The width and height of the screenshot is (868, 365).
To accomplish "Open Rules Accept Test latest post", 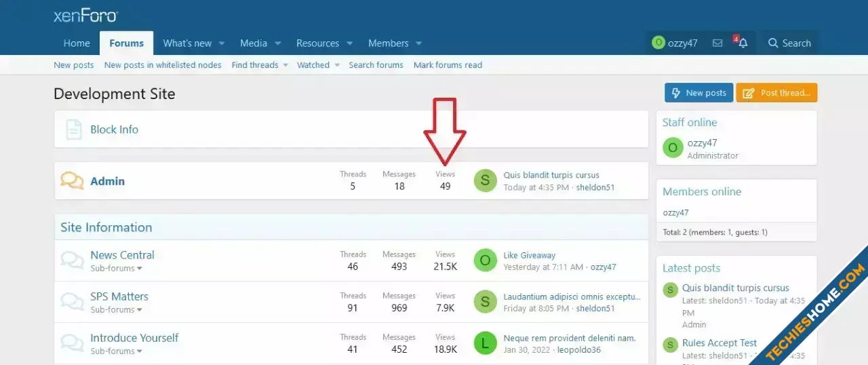I will (x=719, y=343).
